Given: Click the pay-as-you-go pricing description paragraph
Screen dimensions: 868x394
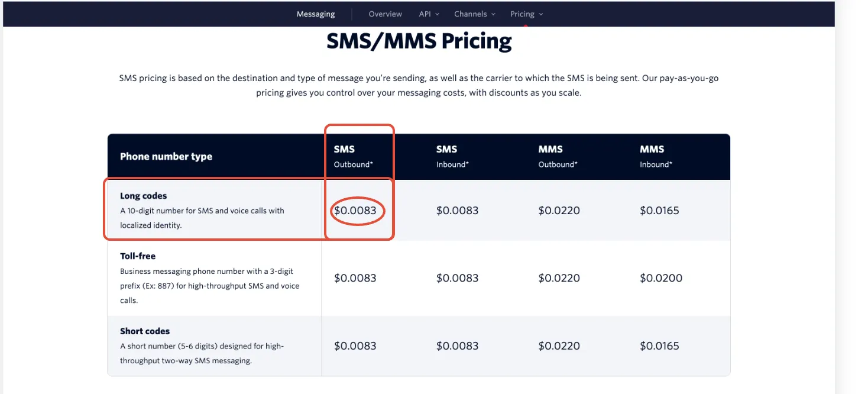Looking at the screenshot, I should (x=419, y=86).
